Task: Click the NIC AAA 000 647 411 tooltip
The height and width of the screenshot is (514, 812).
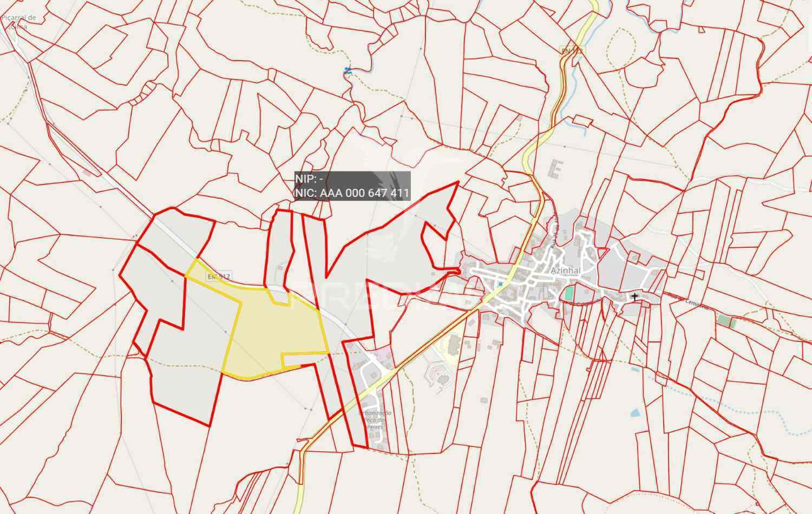Action: pyautogui.click(x=352, y=187)
